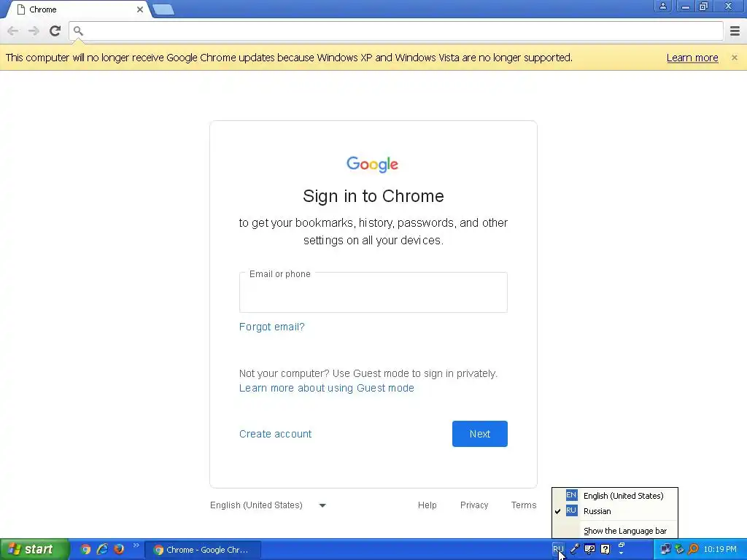Launch Firefox from quick launch

coord(119,550)
